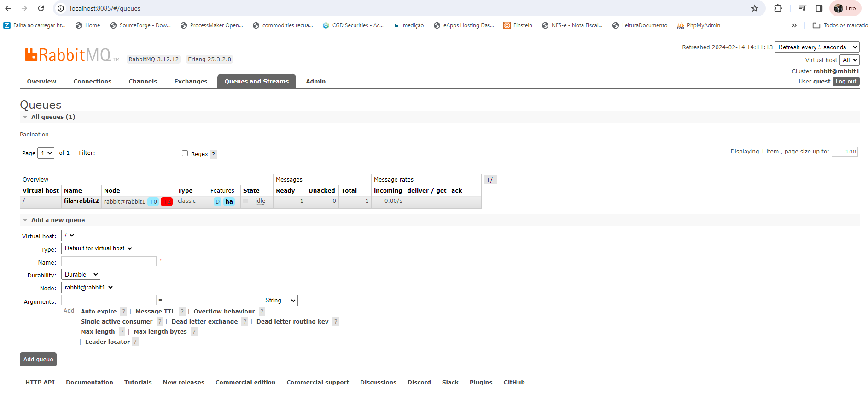This screenshot has height=401, width=868.
Task: Open the Refresh every 5 seconds dropdown
Action: pos(817,47)
